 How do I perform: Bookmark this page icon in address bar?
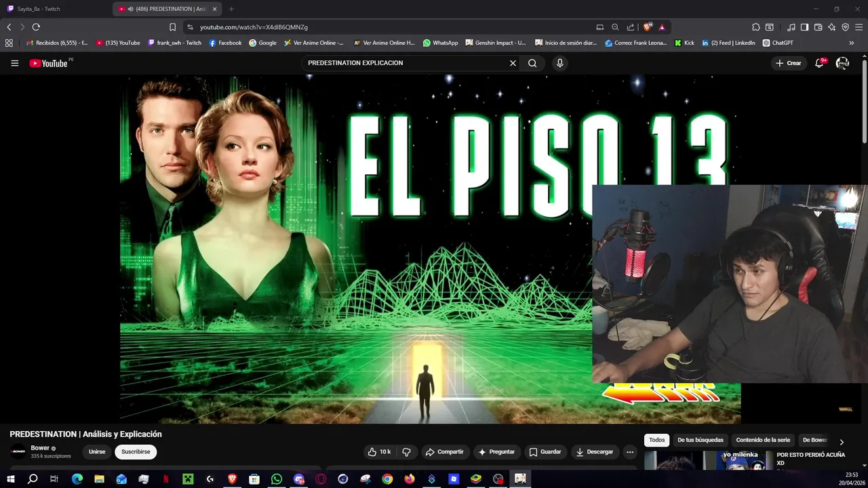(x=172, y=27)
